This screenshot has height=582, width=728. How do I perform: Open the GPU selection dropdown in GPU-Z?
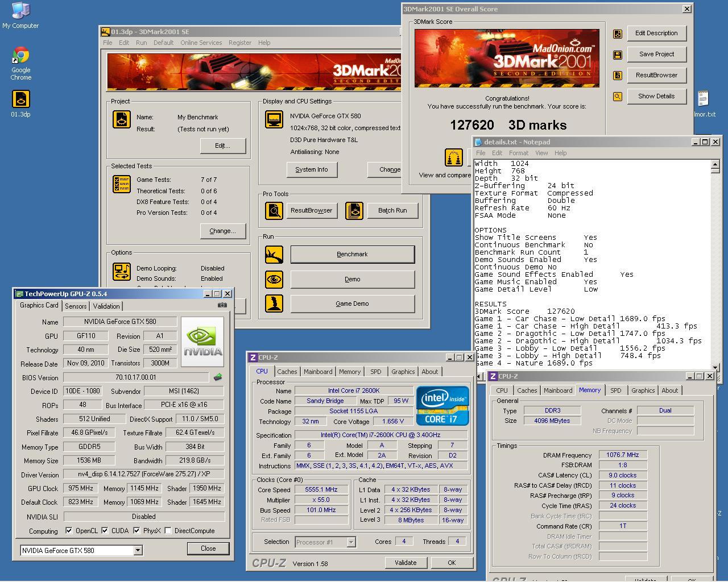(x=138, y=550)
